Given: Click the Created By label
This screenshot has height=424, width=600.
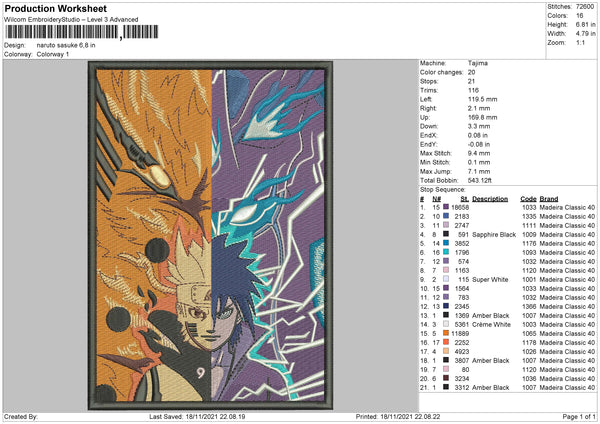Looking at the screenshot, I should click(x=21, y=417).
